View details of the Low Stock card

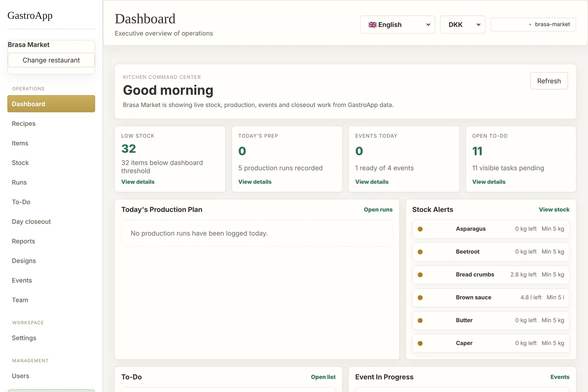138,182
